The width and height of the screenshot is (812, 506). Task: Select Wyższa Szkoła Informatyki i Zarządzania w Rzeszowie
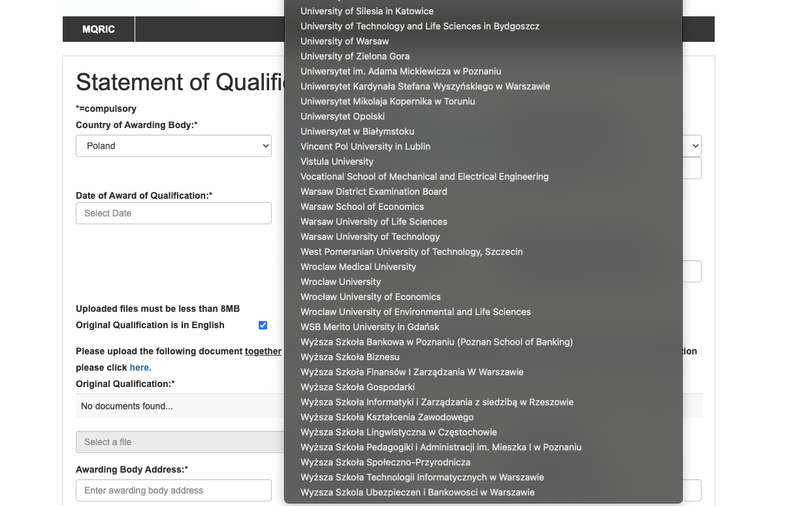point(483,402)
